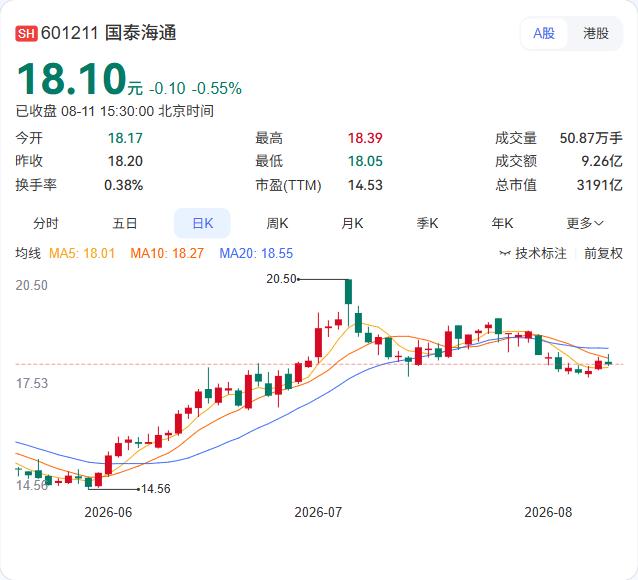Click the 今开 value 18.17
The image size is (638, 580).
tap(125, 138)
